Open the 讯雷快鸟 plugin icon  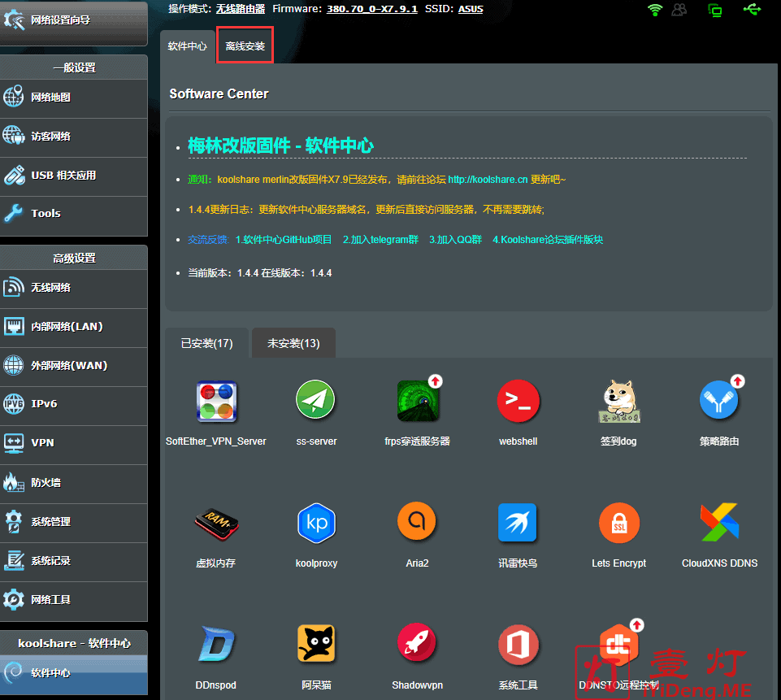518,523
